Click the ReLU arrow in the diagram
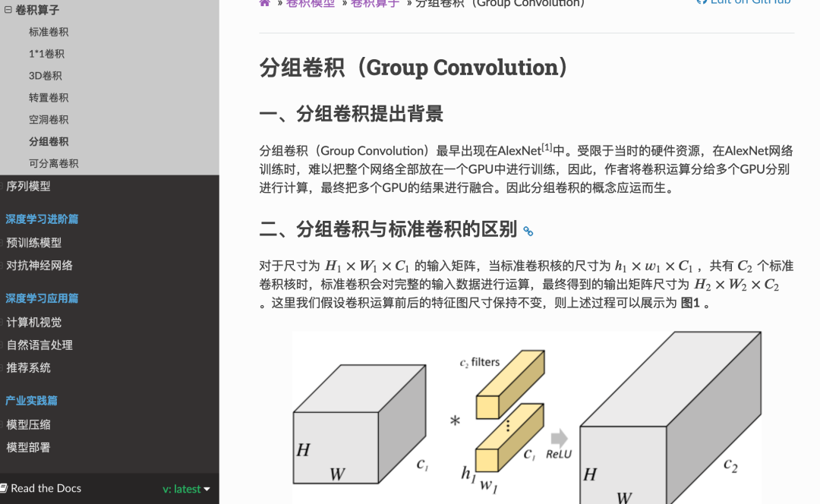This screenshot has height=504, width=820. (x=559, y=438)
